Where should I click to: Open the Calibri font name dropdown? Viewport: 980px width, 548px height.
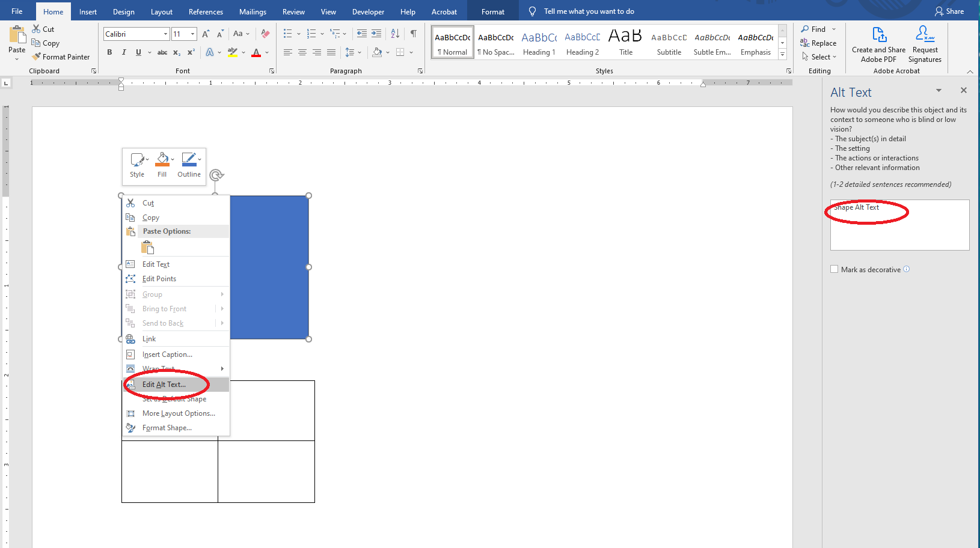point(166,34)
